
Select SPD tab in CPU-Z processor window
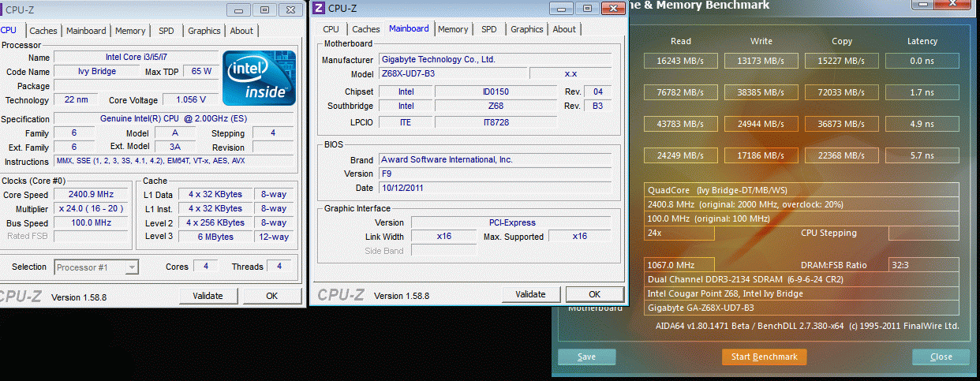(166, 31)
